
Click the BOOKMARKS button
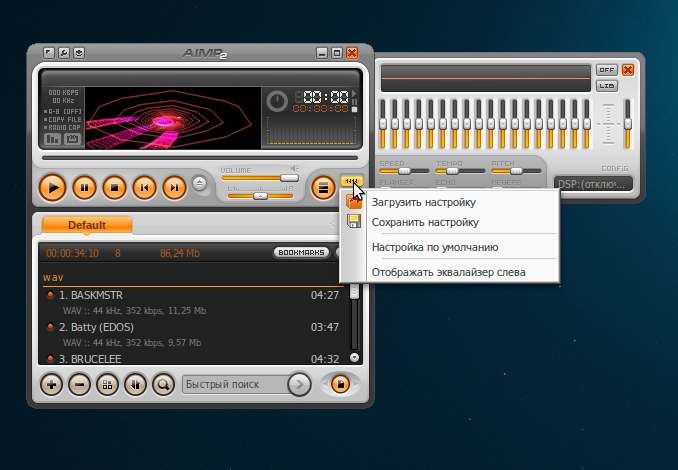pos(300,253)
